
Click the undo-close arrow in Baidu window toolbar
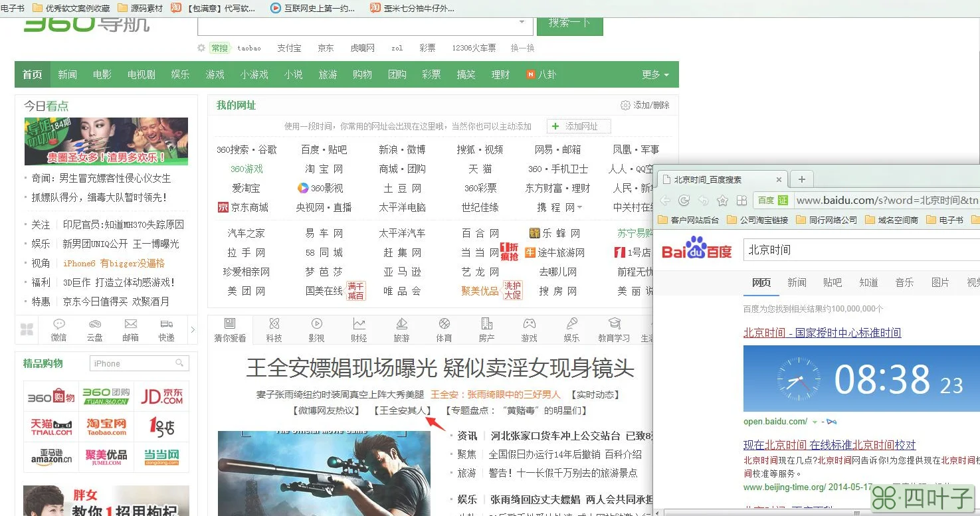(703, 200)
